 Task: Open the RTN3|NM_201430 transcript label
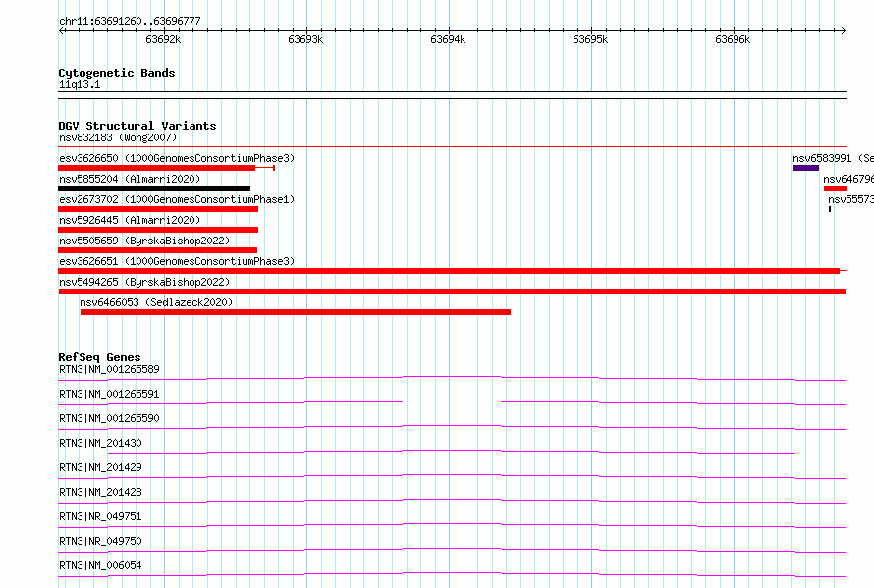coord(100,443)
